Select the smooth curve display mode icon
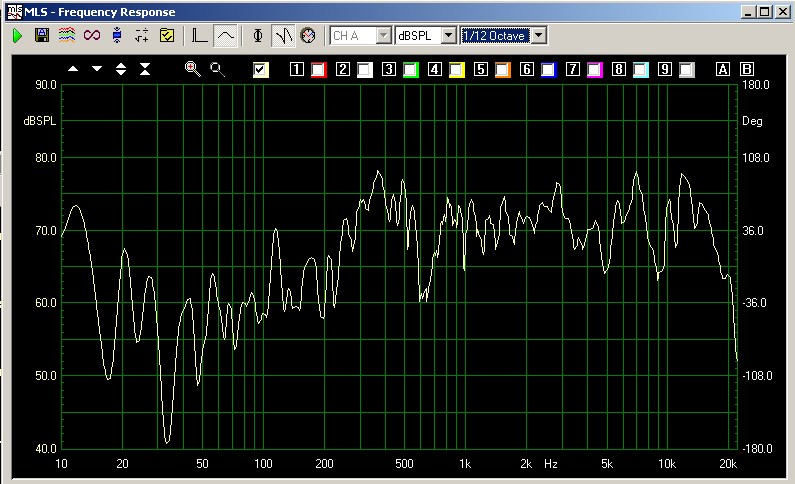The image size is (795, 484). [x=226, y=35]
